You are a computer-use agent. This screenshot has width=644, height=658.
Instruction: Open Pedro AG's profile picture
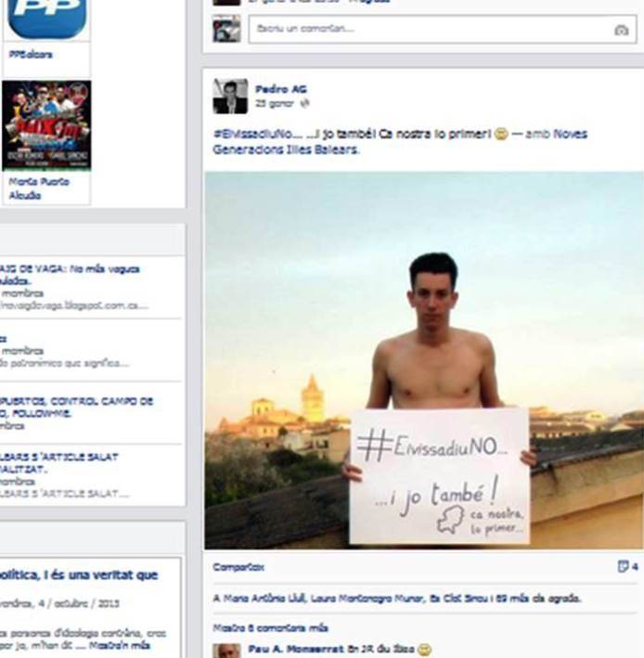tap(230, 97)
